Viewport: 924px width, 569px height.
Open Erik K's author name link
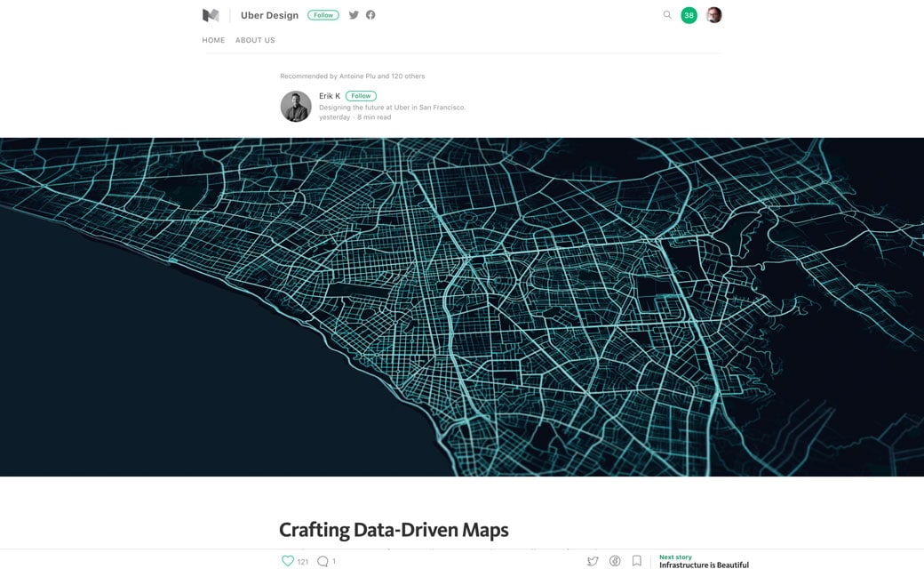tap(330, 96)
